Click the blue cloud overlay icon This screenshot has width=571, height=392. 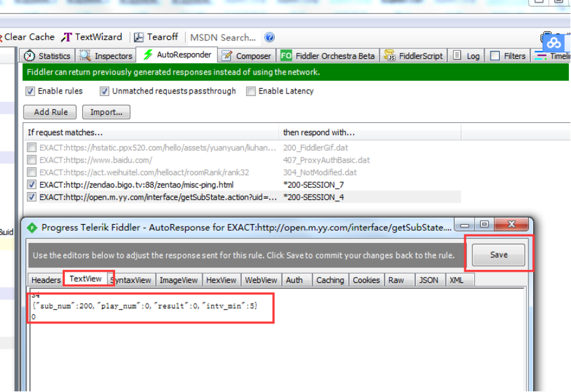coord(553,43)
